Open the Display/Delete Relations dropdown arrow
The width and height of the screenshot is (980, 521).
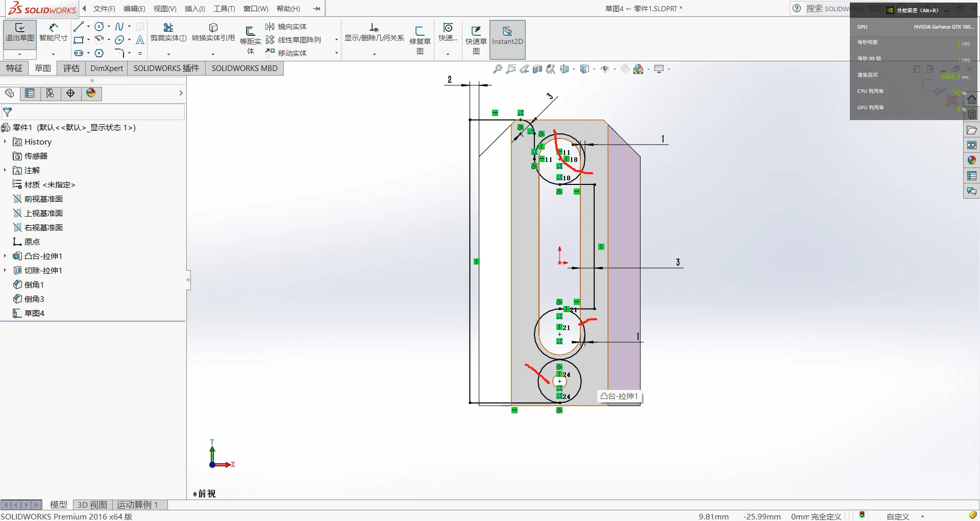(374, 54)
